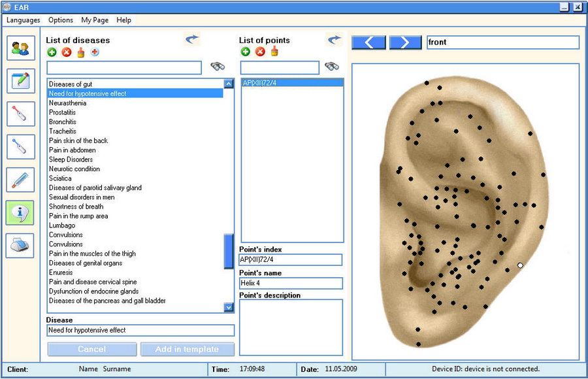The image size is (588, 379).
Task: Select the thermometer sidebar icon
Action: click(x=20, y=180)
